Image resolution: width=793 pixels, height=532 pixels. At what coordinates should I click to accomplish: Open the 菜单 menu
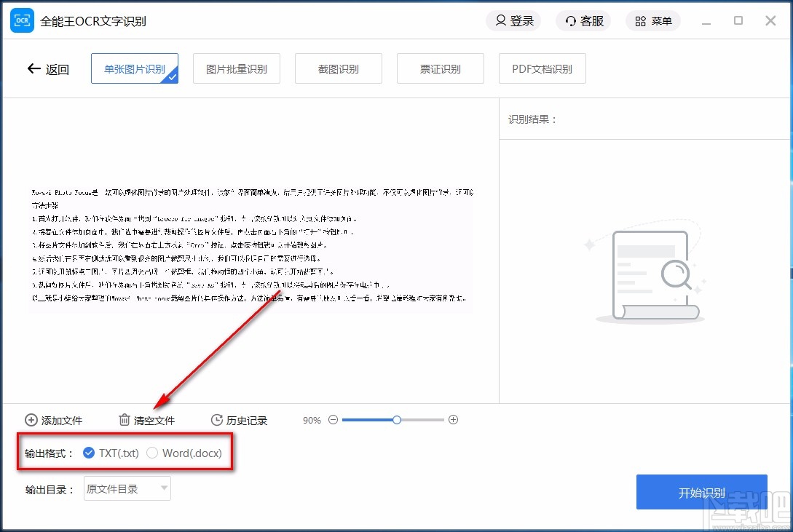tap(653, 20)
